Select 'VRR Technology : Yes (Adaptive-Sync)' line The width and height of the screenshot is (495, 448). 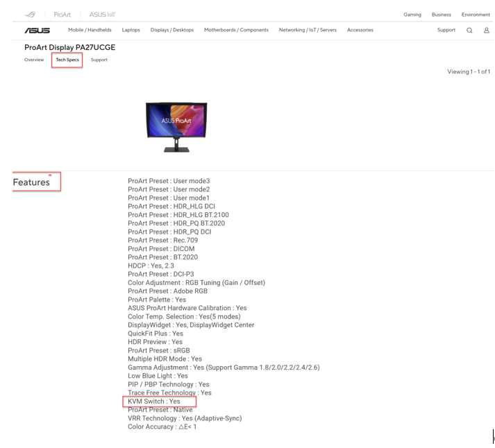click(x=185, y=418)
